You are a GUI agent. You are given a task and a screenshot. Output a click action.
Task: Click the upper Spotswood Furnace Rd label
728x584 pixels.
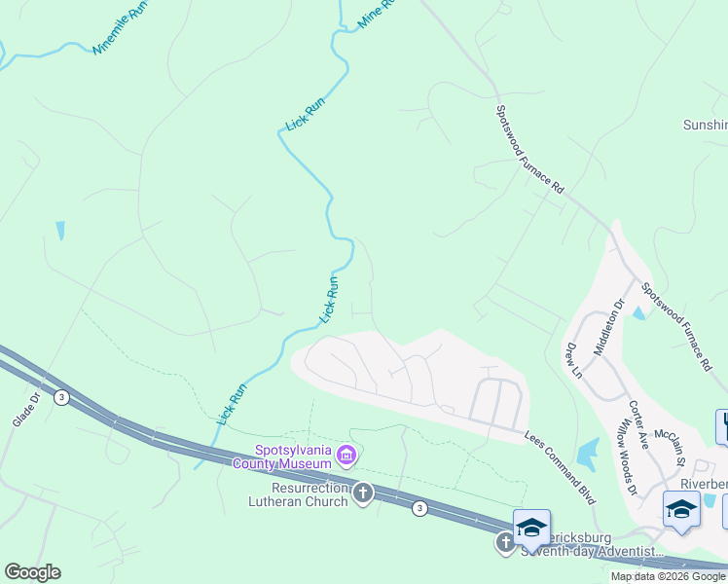click(529, 150)
